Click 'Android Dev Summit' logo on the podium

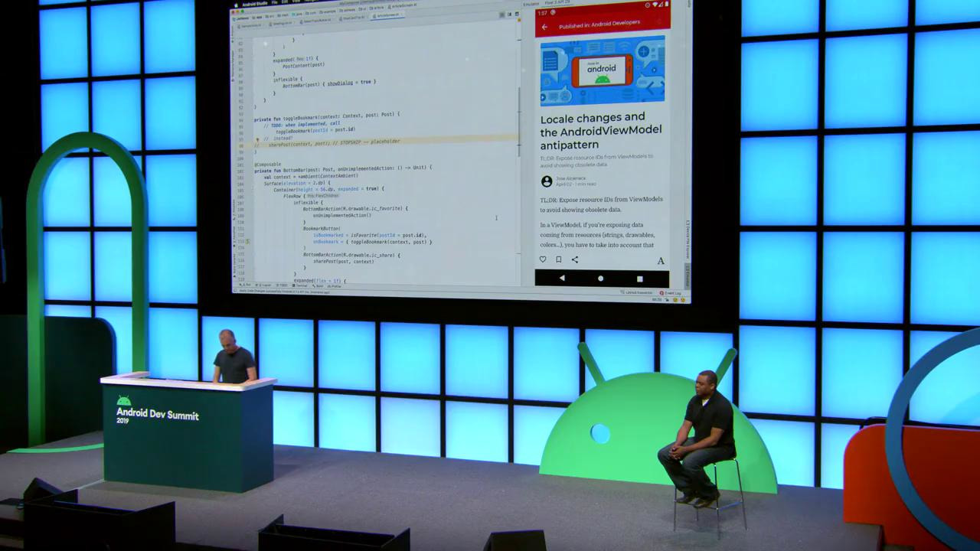tap(157, 411)
